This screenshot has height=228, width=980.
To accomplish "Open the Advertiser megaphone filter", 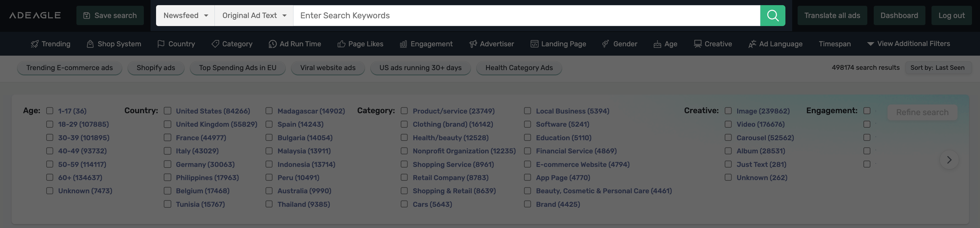I will [492, 44].
